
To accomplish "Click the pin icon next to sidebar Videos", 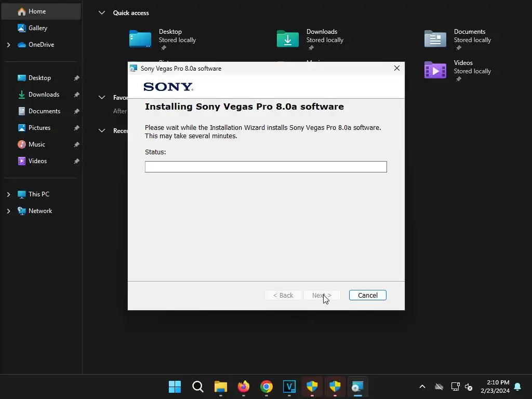I will pyautogui.click(x=77, y=161).
